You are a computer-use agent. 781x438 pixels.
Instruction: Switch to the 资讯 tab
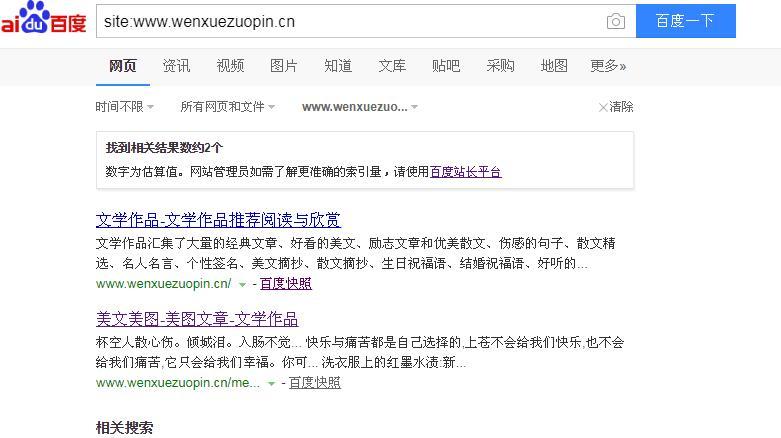click(176, 66)
